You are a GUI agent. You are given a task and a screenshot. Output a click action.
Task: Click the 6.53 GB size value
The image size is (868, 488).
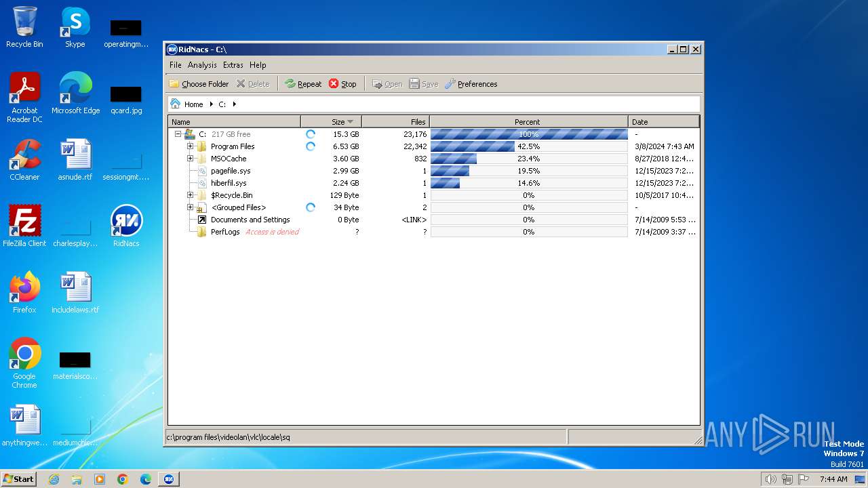tap(346, 146)
